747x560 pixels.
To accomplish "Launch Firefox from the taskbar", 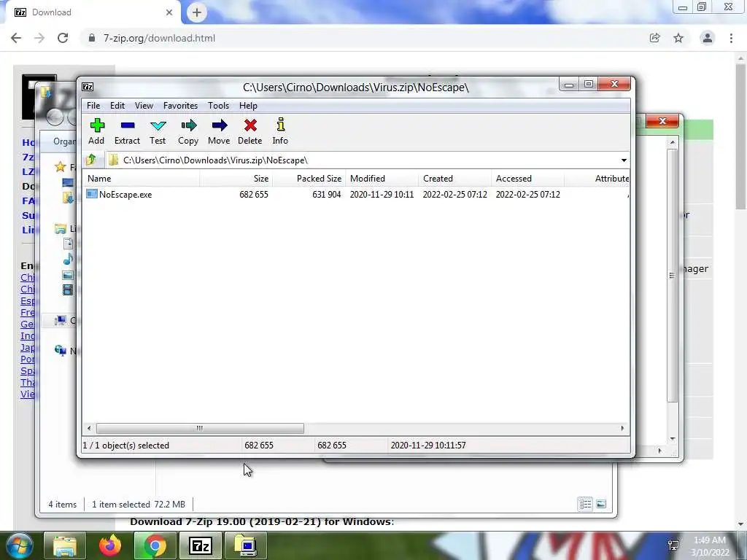I will pyautogui.click(x=110, y=545).
